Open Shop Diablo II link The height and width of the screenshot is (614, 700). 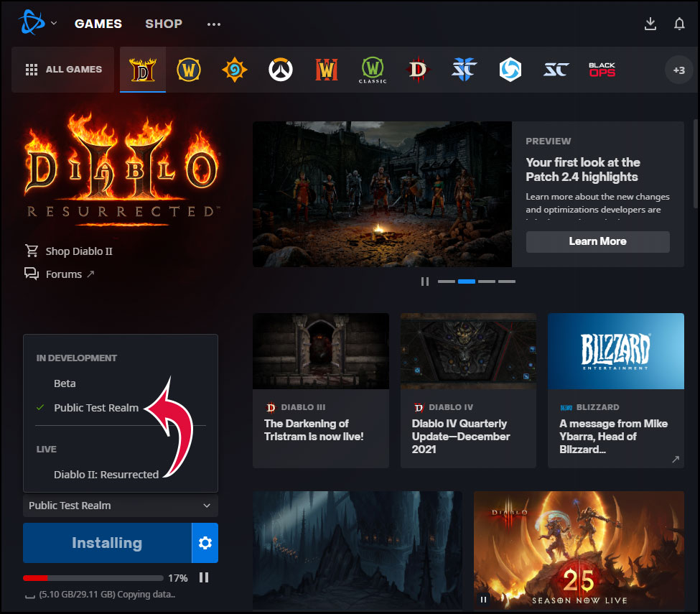click(x=79, y=251)
